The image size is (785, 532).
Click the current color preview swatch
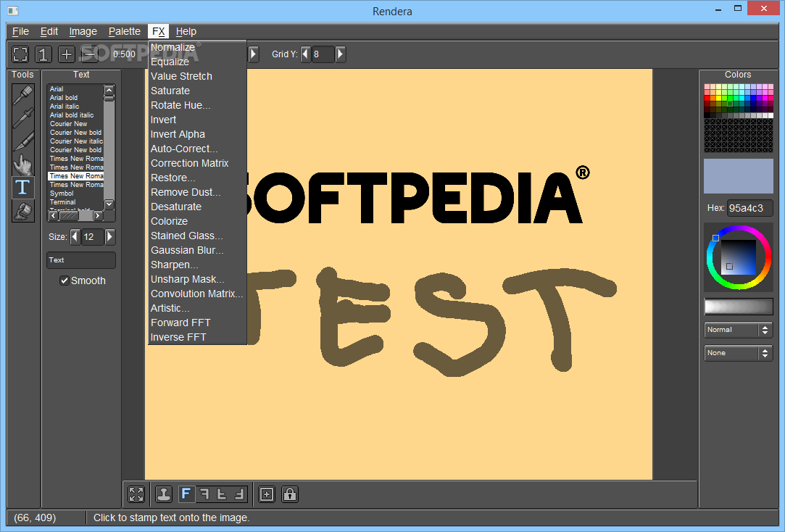(x=739, y=176)
